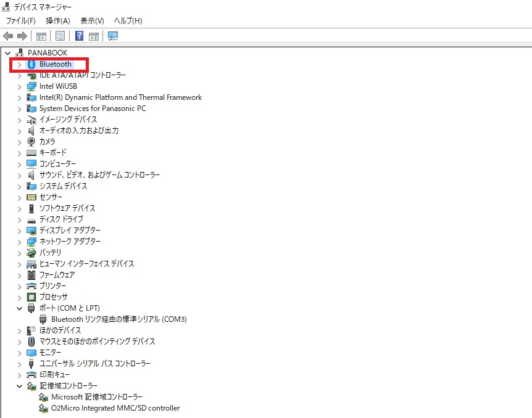532x418 pixels.
Task: Select Bluetooth リンク経由の標準シリアル (COM3)
Action: click(x=118, y=319)
